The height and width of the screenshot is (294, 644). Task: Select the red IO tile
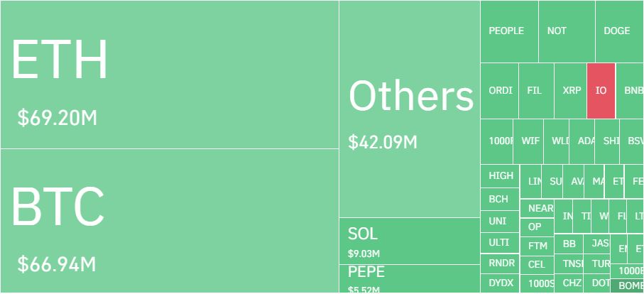601,91
